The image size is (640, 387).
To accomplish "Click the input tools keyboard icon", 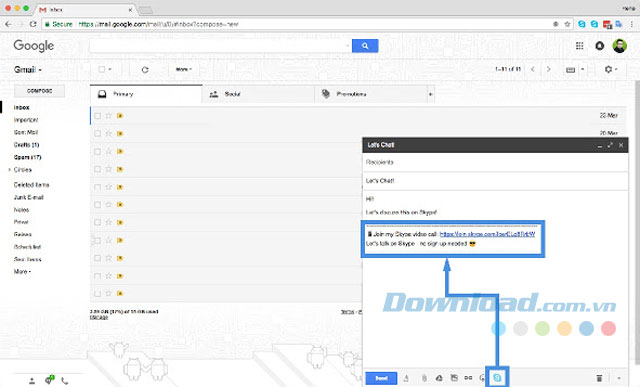I will (x=571, y=70).
